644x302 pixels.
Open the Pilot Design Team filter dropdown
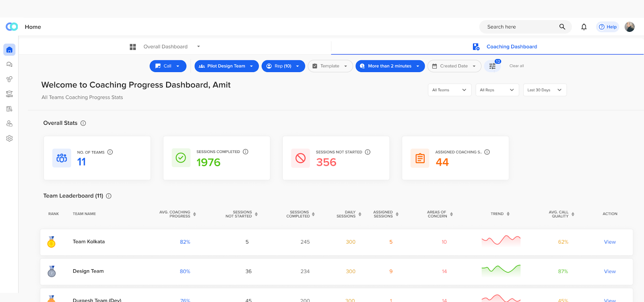coord(226,66)
